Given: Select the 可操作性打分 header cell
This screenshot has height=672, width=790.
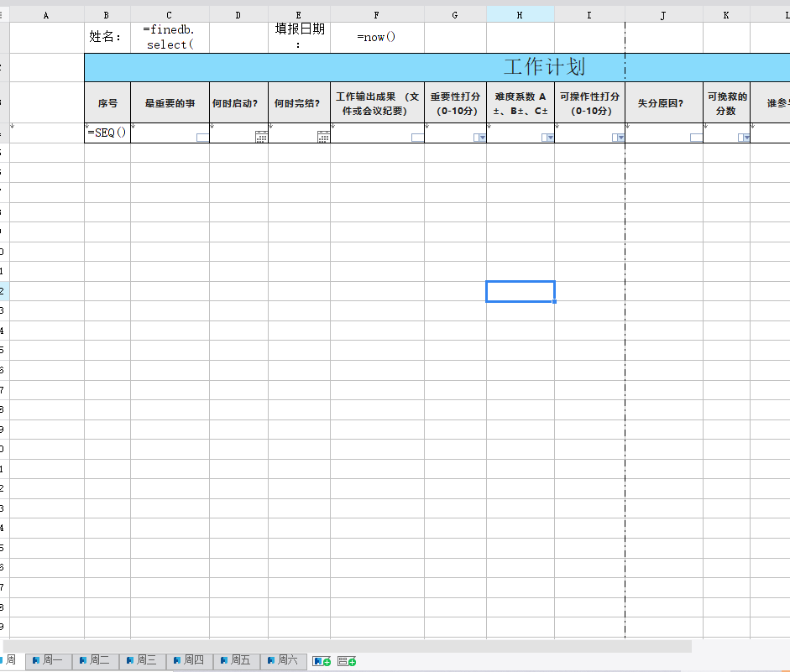Looking at the screenshot, I should coord(589,102).
